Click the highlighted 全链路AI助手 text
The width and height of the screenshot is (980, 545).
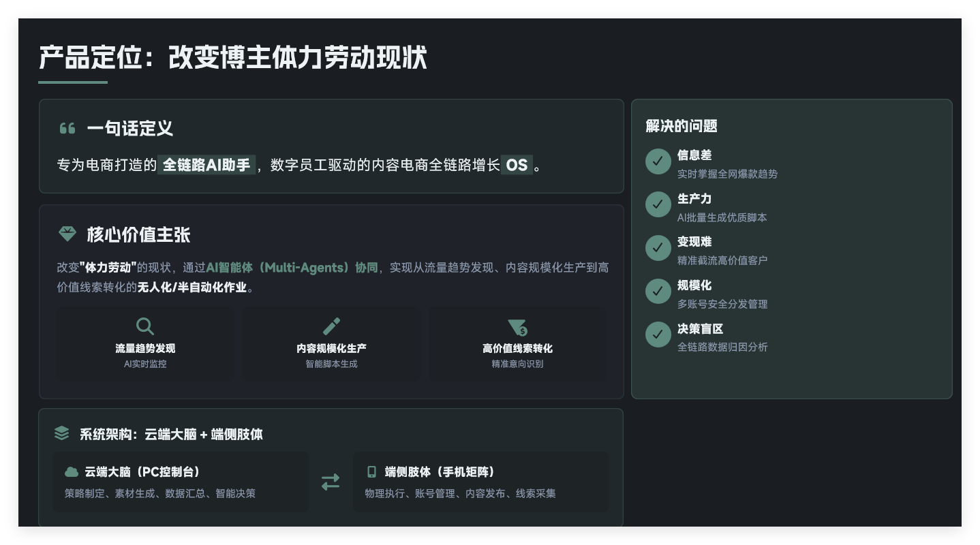[206, 165]
